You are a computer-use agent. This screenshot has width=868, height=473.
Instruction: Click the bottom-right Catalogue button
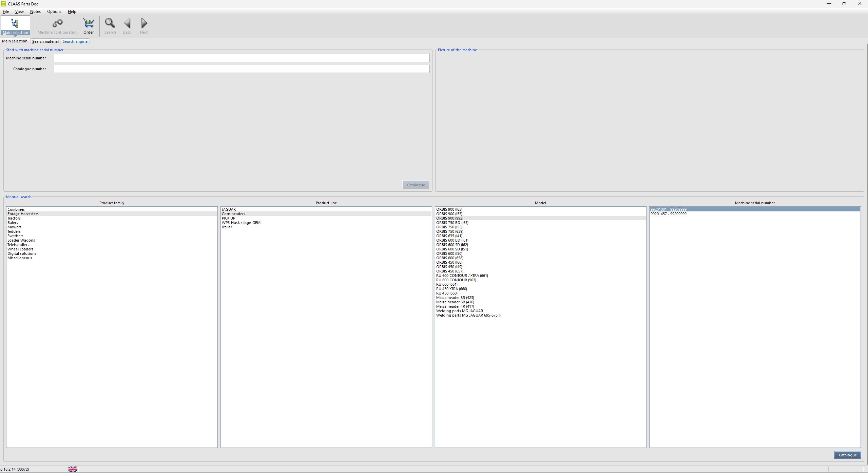(x=847, y=455)
